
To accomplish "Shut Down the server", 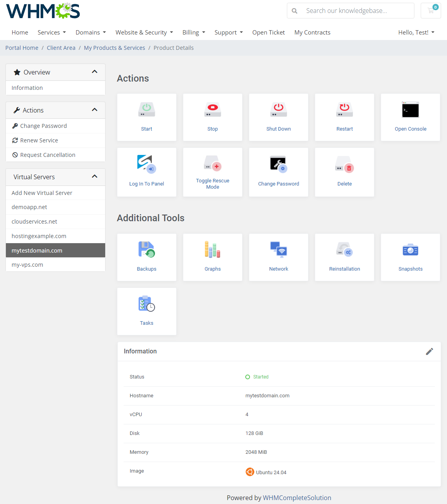I will [278, 117].
